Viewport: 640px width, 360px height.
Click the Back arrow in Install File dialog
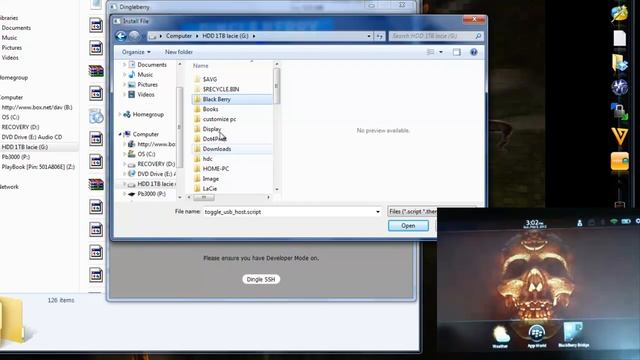(x=121, y=36)
